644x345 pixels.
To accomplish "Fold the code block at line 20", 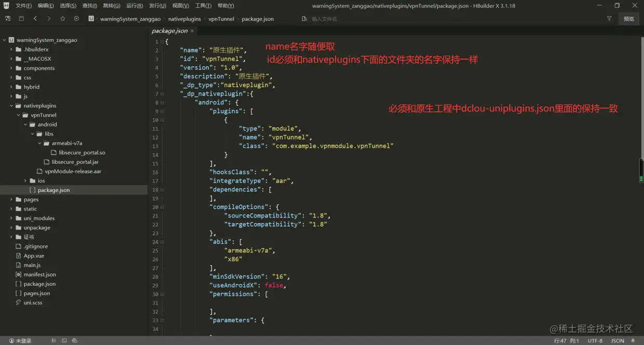I will click(162, 207).
